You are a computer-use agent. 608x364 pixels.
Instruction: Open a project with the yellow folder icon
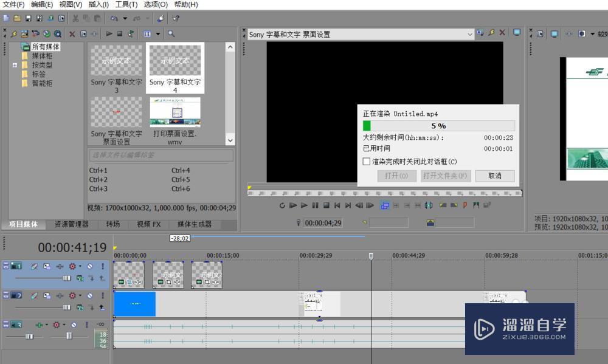pos(17,18)
